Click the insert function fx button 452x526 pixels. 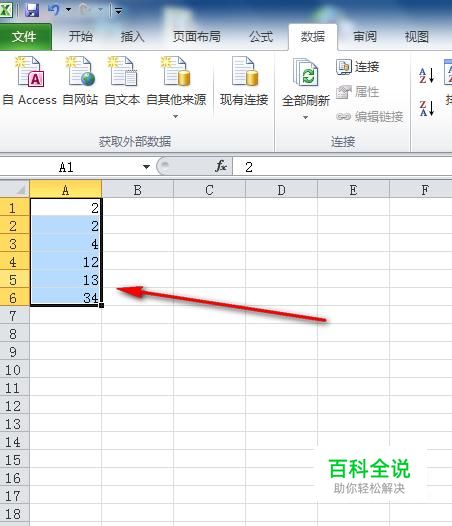click(221, 166)
